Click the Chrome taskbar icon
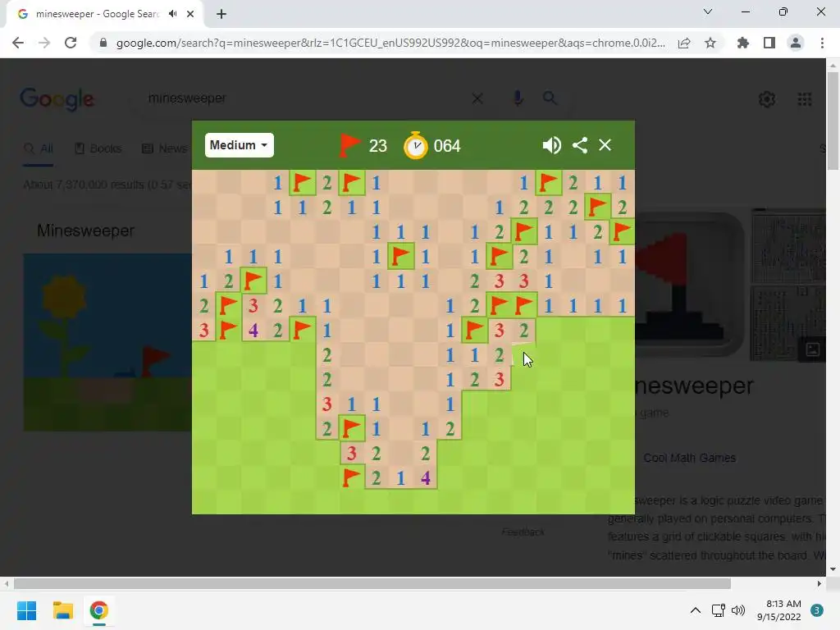Image resolution: width=840 pixels, height=630 pixels. coord(98,610)
